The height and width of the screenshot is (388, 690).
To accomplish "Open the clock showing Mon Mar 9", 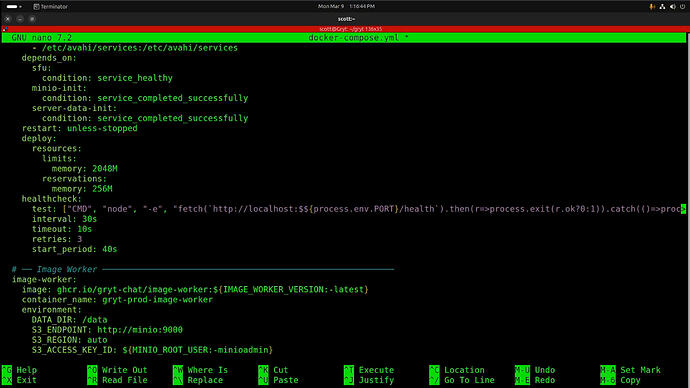I will (x=346, y=7).
